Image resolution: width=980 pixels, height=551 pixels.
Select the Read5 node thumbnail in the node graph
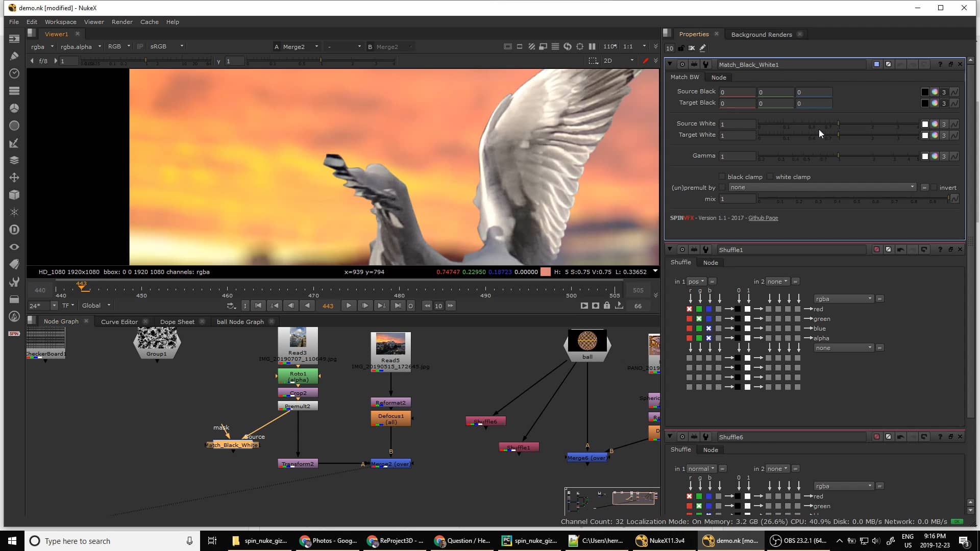(390, 344)
